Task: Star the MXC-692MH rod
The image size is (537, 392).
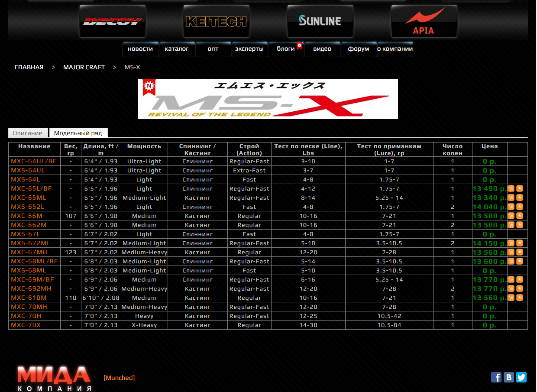Action: [520, 288]
